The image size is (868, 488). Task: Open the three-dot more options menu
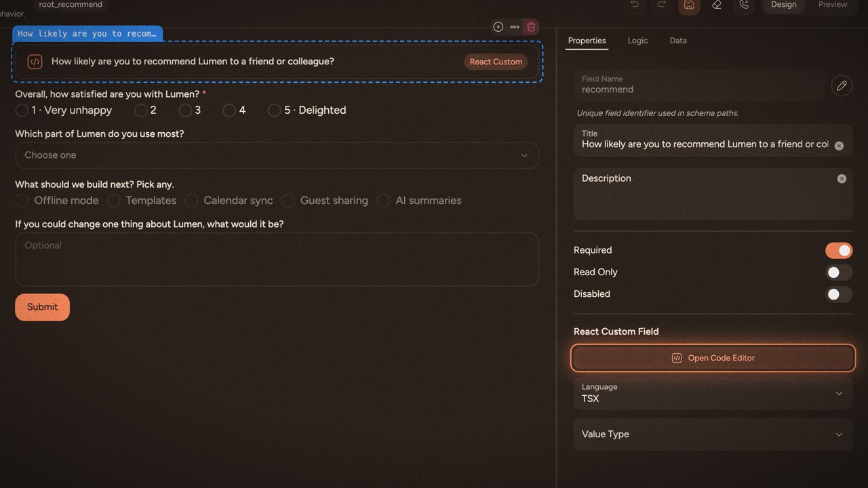tap(515, 27)
